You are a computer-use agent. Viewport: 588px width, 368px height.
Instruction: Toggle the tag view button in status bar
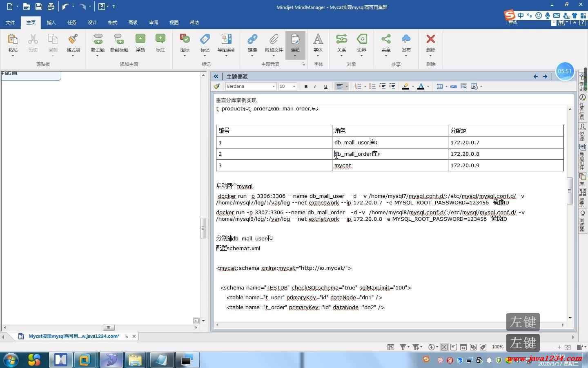coord(483,347)
